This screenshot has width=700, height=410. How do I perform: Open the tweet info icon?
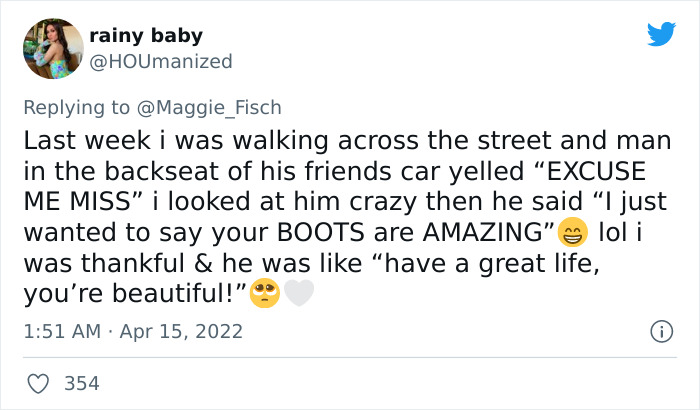tap(659, 330)
